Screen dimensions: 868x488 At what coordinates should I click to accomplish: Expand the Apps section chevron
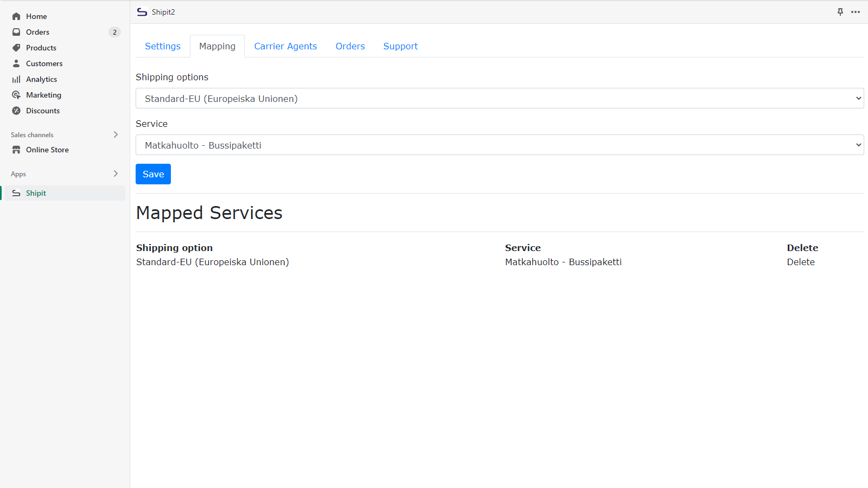click(x=116, y=174)
